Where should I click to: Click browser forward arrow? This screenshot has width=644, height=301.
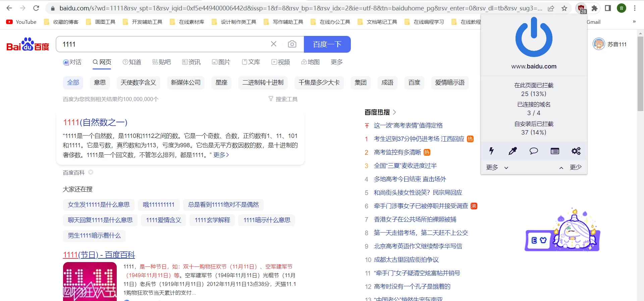[x=22, y=8]
